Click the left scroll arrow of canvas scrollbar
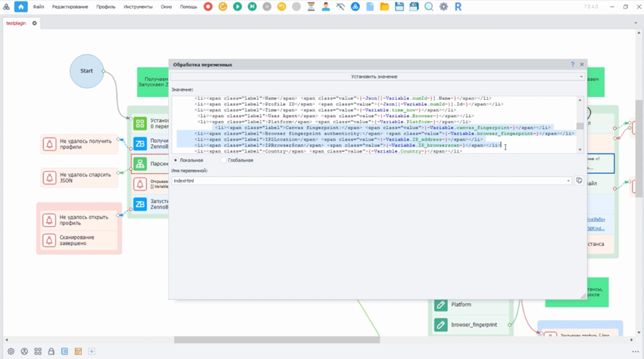This screenshot has height=359, width=644. pyautogui.click(x=7, y=340)
